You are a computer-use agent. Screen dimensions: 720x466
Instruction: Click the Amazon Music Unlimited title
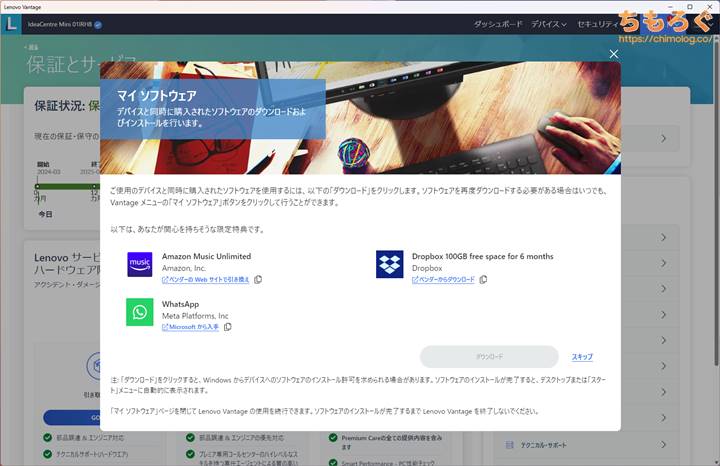coord(206,256)
